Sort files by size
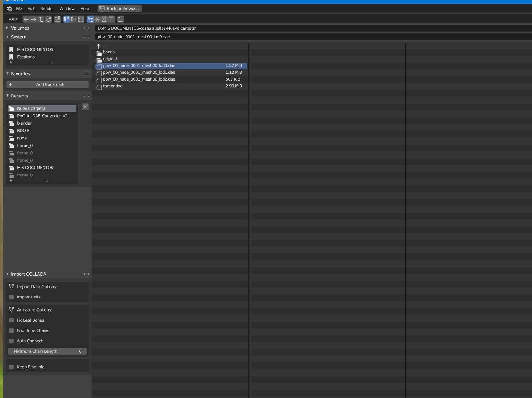 (x=111, y=19)
